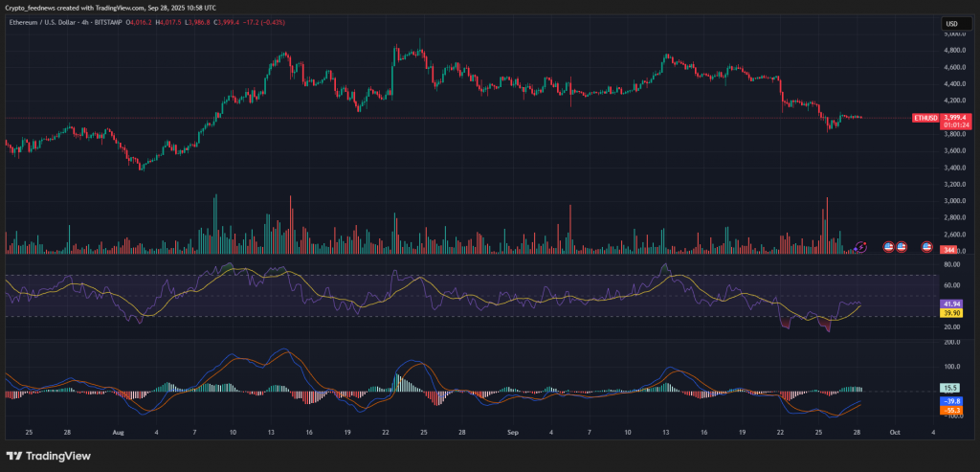
Task: Open the USD currency selector
Action: point(951,24)
